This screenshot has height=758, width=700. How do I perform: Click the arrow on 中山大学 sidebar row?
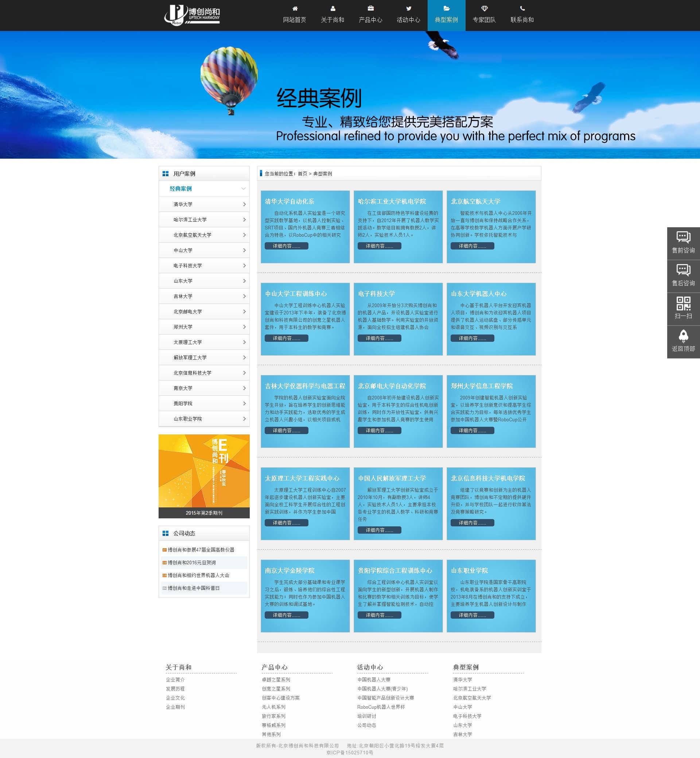pyautogui.click(x=244, y=250)
